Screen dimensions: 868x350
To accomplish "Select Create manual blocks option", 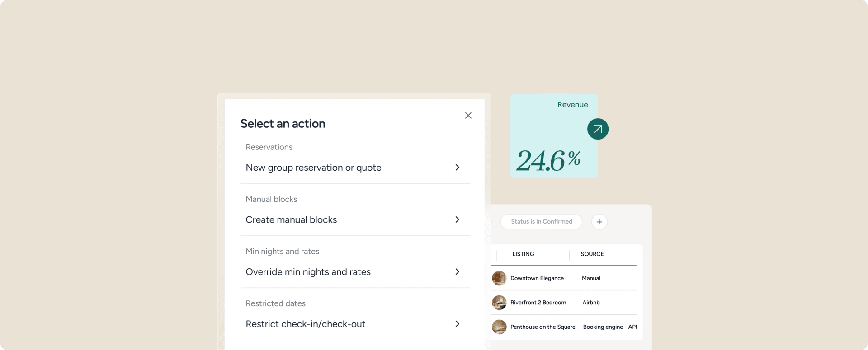I will pos(291,220).
